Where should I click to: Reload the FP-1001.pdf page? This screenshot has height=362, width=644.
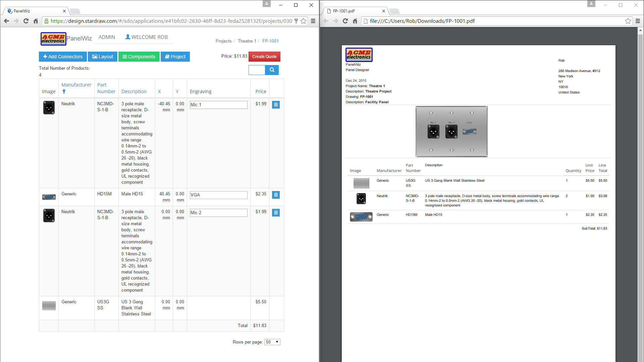click(x=345, y=21)
